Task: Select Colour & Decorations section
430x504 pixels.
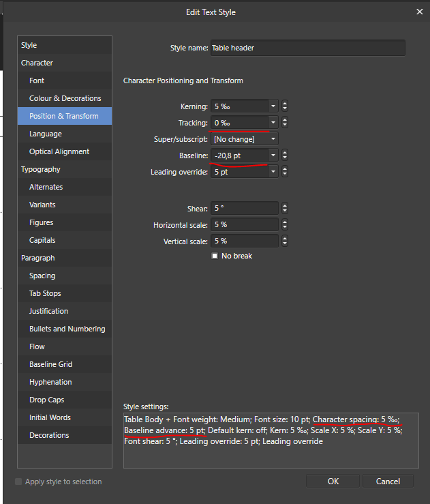Action: (x=65, y=98)
